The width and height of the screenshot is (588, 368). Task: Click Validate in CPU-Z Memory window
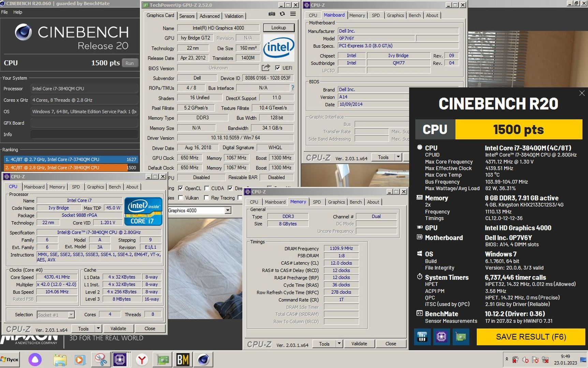(x=359, y=343)
